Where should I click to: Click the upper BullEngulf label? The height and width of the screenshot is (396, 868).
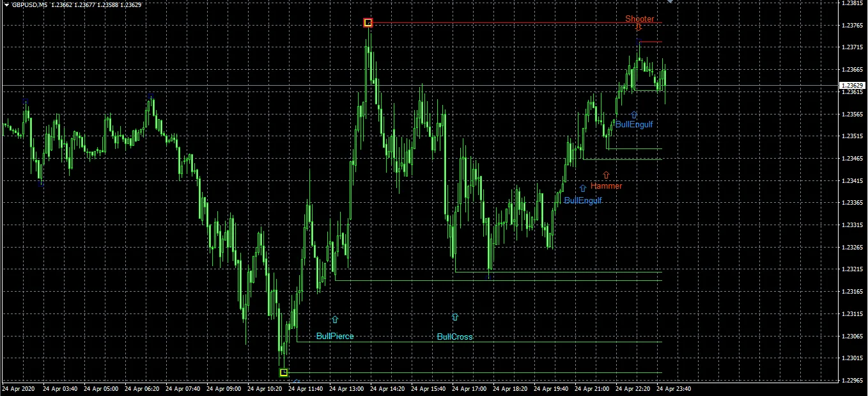[633, 125]
